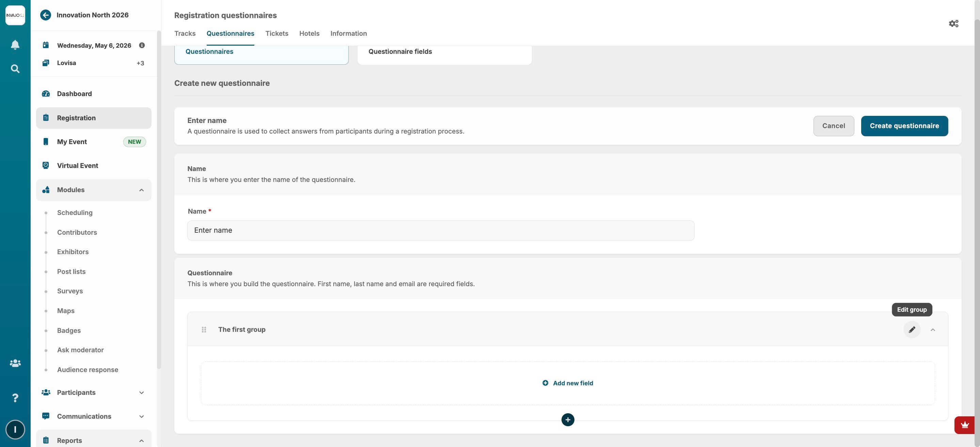Click the drag handle of The first group
The image size is (980, 447).
pyautogui.click(x=204, y=330)
